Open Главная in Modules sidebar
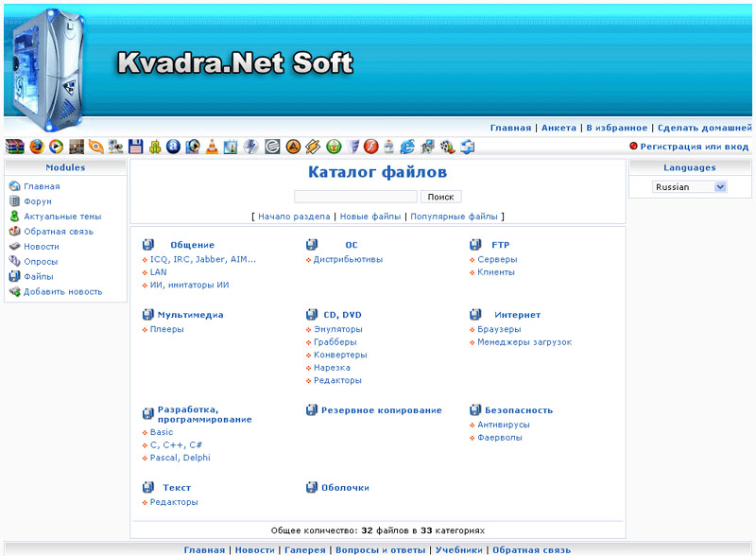 tap(42, 186)
